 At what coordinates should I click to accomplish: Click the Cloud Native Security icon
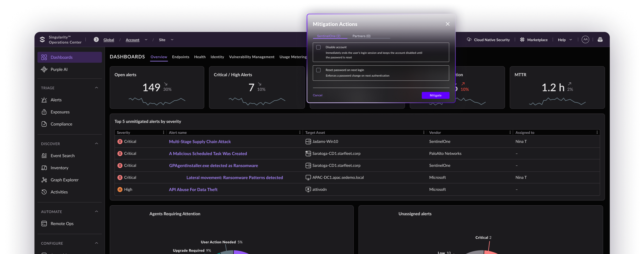coord(469,40)
